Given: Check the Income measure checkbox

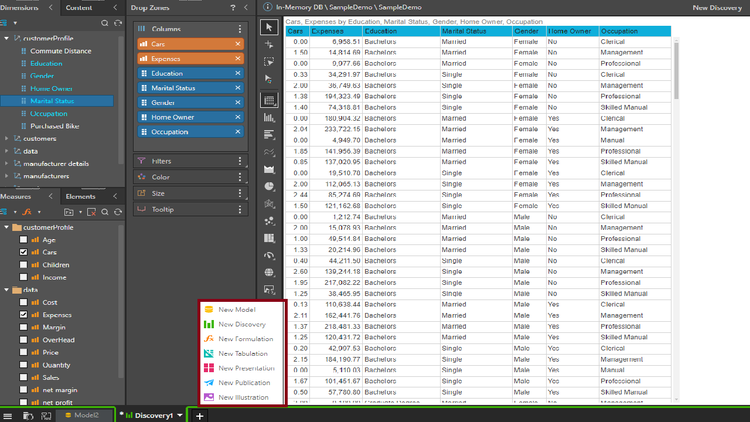Looking at the screenshot, I should 23,277.
